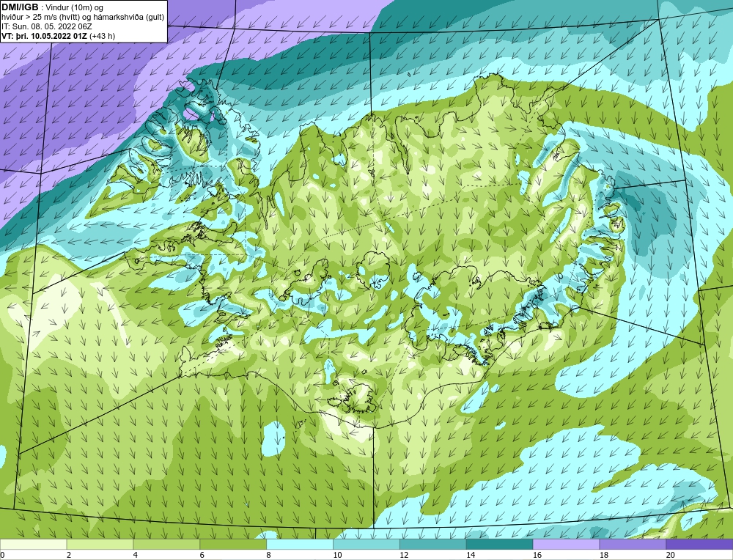Click the 'hviður > 25 m/s' description line
The image size is (733, 560).
point(83,17)
